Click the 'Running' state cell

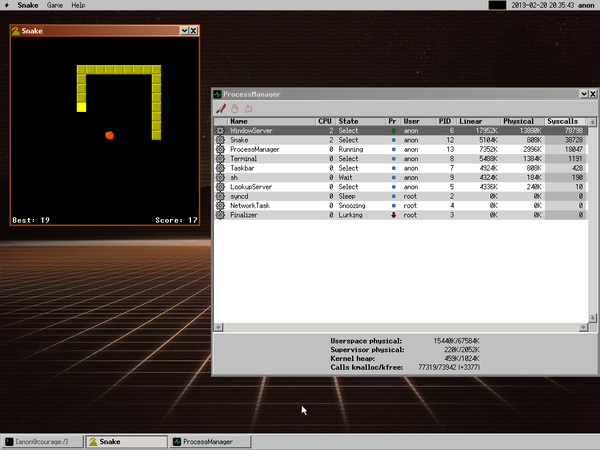coord(351,149)
